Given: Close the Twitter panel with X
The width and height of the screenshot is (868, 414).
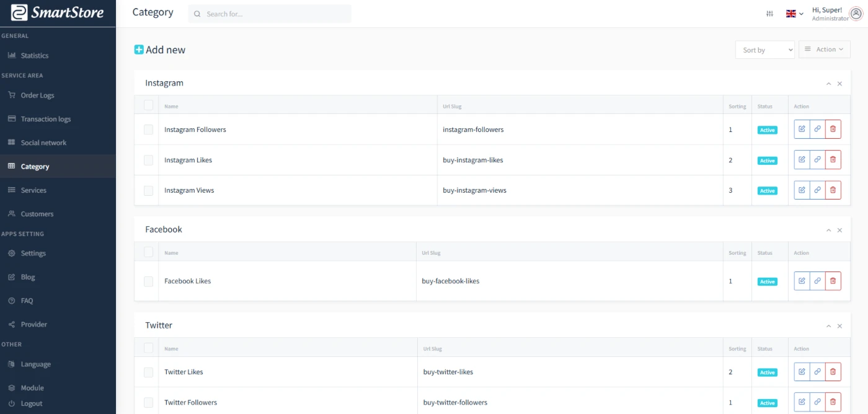Looking at the screenshot, I should click(x=839, y=326).
